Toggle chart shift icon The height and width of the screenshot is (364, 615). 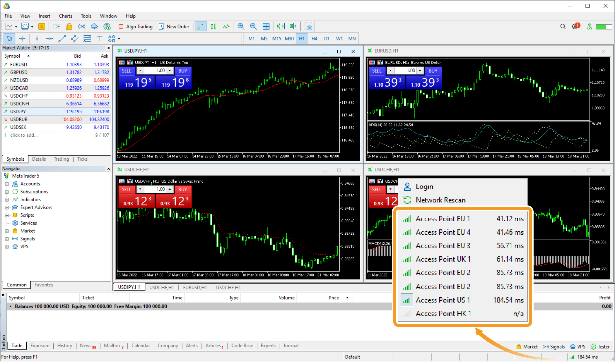[x=293, y=27]
